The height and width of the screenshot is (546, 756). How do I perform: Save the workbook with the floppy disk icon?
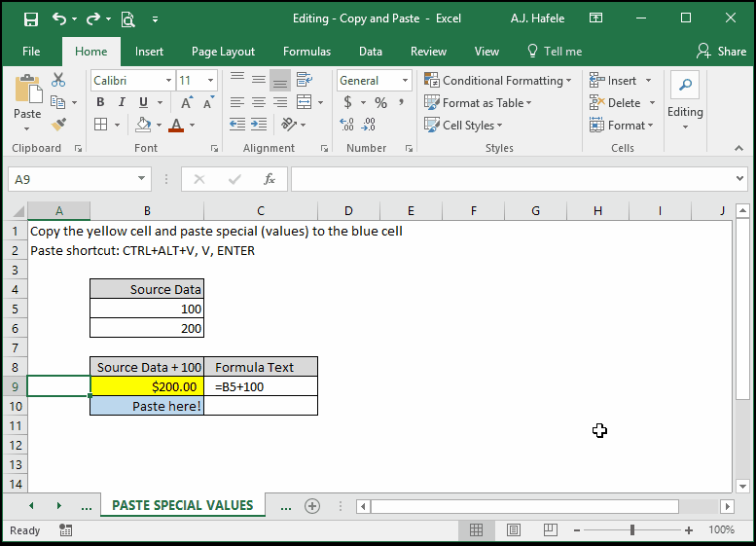[x=31, y=19]
